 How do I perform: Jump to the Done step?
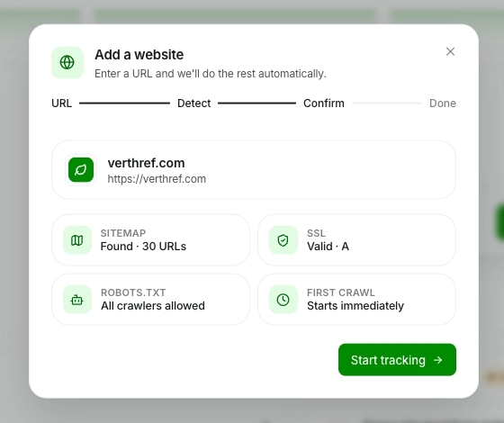443,103
